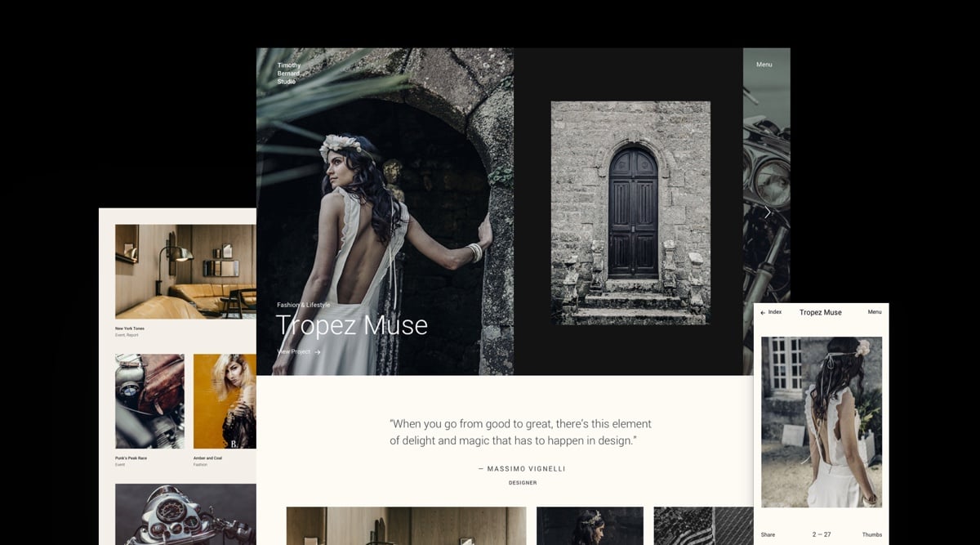Open the Menu in the desktop header
The width and height of the screenshot is (980, 545).
(764, 65)
